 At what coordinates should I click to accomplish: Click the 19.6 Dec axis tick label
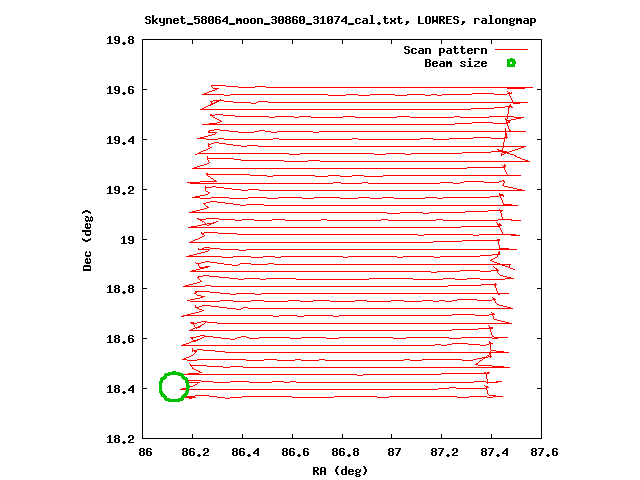(120, 90)
